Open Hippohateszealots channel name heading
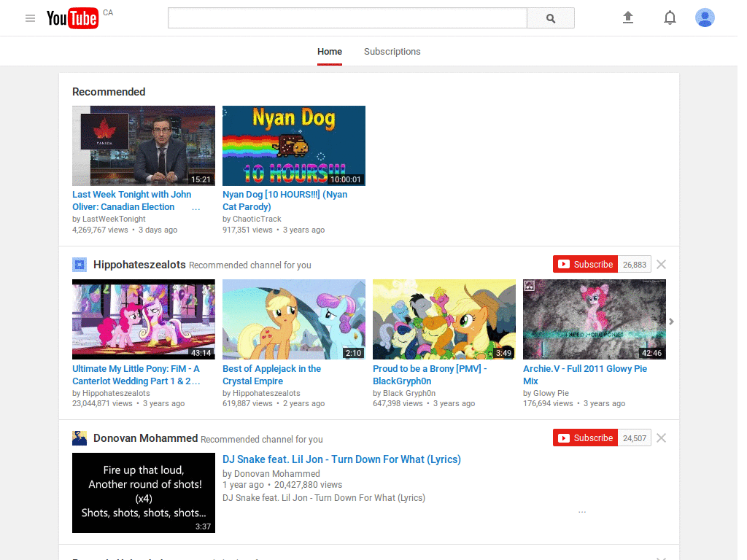The width and height of the screenshot is (747, 560). 139,265
